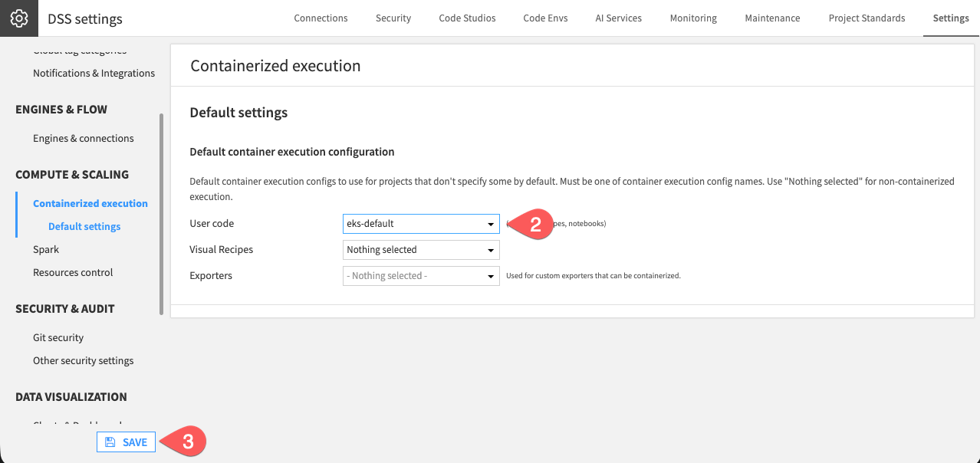The width and height of the screenshot is (980, 463).
Task: Open Git security settings
Action: tap(58, 338)
